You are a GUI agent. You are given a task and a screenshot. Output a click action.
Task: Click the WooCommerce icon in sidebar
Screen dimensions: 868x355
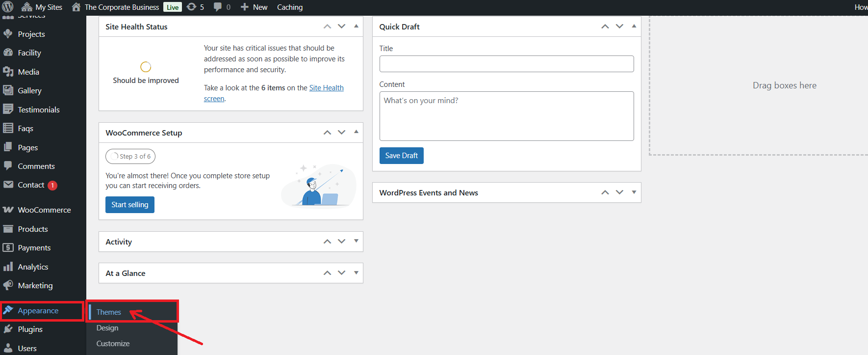8,210
